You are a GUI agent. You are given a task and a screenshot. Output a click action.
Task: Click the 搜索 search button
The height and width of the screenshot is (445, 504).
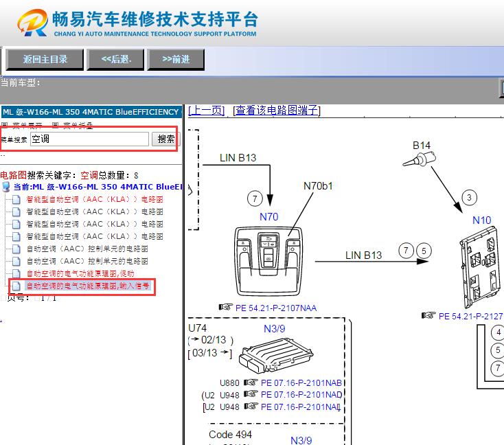166,139
